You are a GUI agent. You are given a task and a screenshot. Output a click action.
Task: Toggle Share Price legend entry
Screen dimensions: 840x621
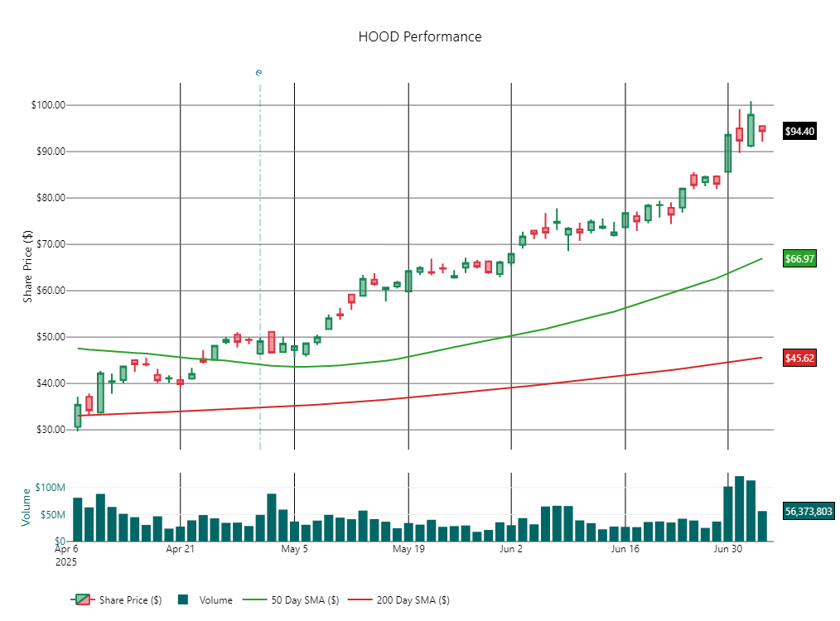pyautogui.click(x=116, y=600)
